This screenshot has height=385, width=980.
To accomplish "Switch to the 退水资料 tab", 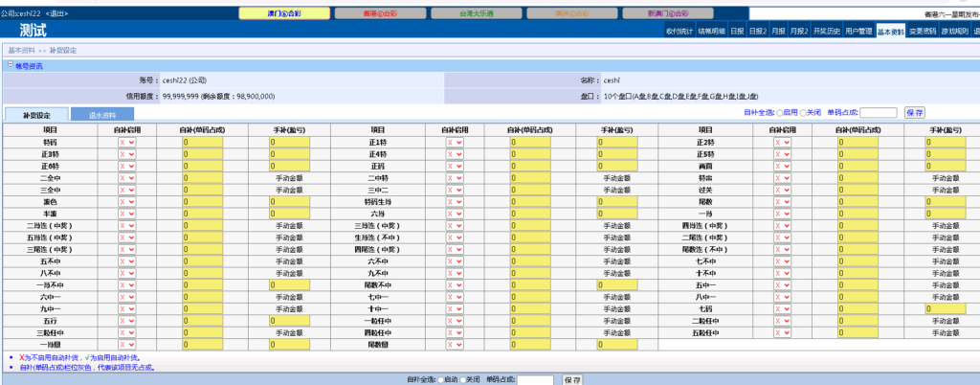I will click(x=100, y=114).
